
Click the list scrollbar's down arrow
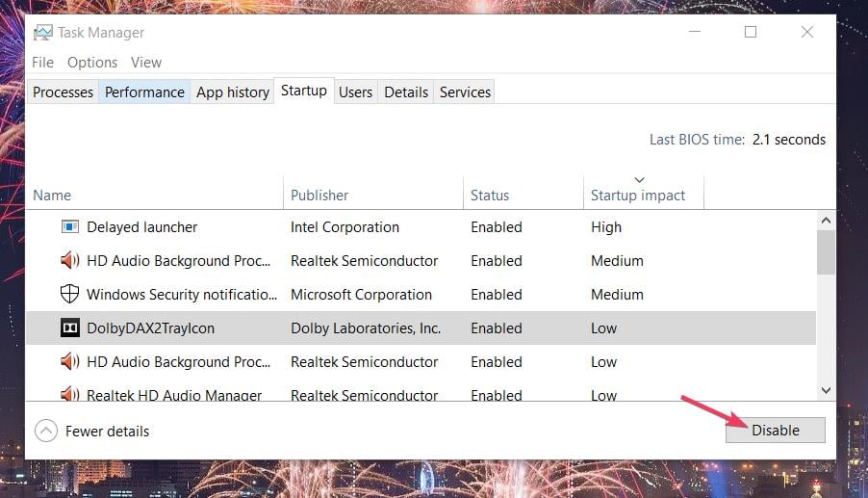826,390
